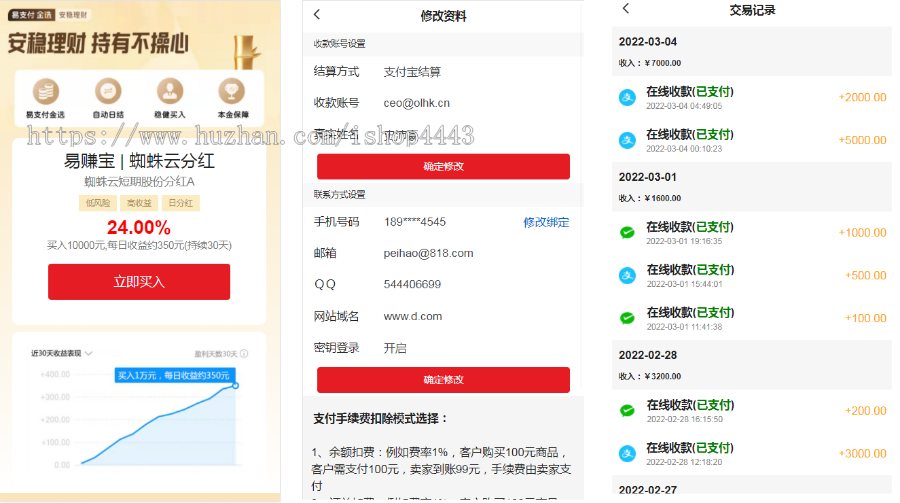Screen dimensions: 900x503
Task: Click the 2022-03-04 date header
Action: click(x=647, y=42)
